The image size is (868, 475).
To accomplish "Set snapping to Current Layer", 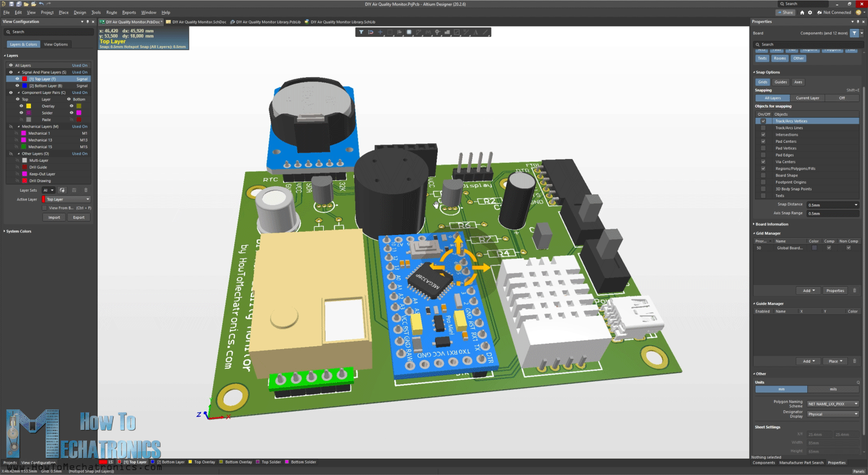I will coord(807,98).
